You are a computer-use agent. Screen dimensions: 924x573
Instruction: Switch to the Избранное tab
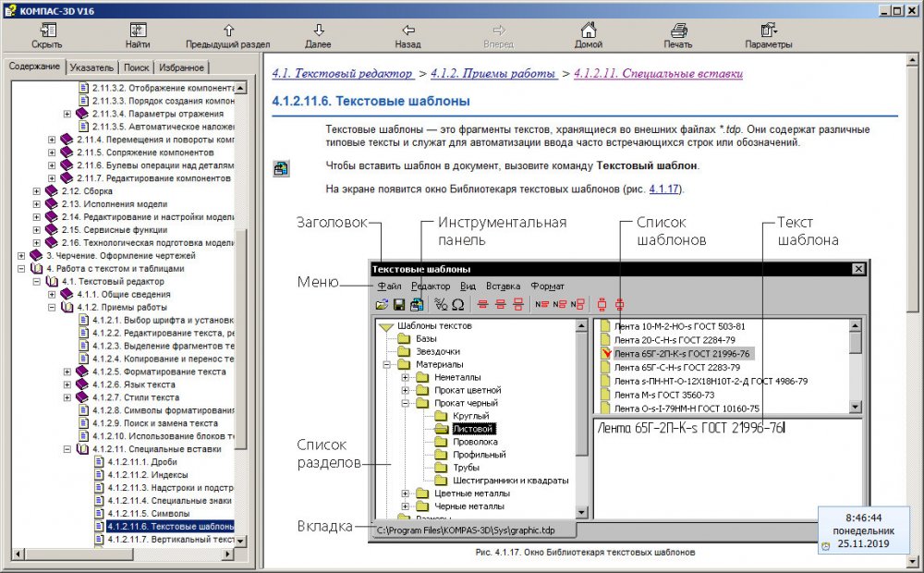click(181, 67)
